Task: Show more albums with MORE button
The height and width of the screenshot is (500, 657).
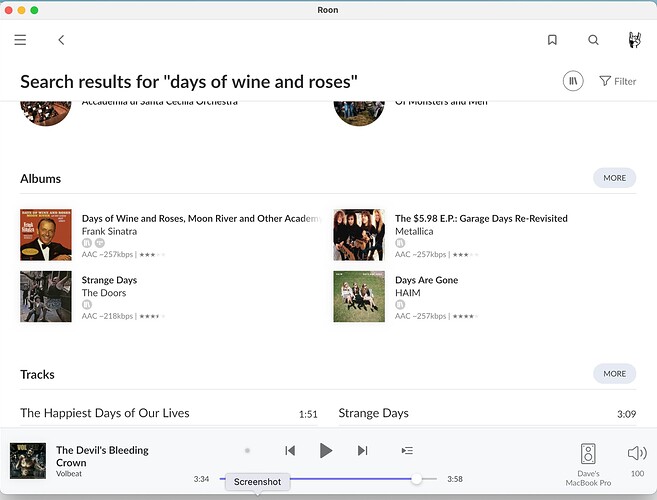Action: pyautogui.click(x=614, y=178)
